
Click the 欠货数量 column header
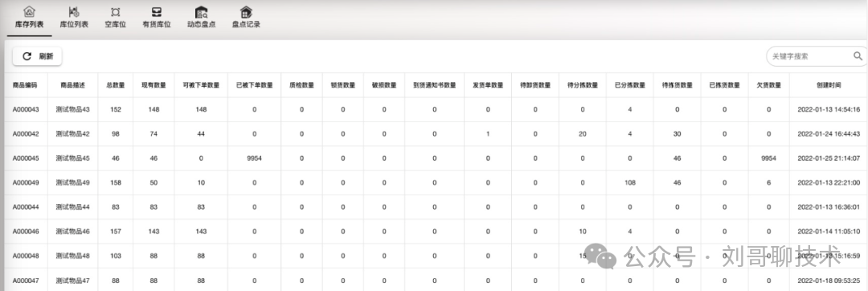[769, 85]
